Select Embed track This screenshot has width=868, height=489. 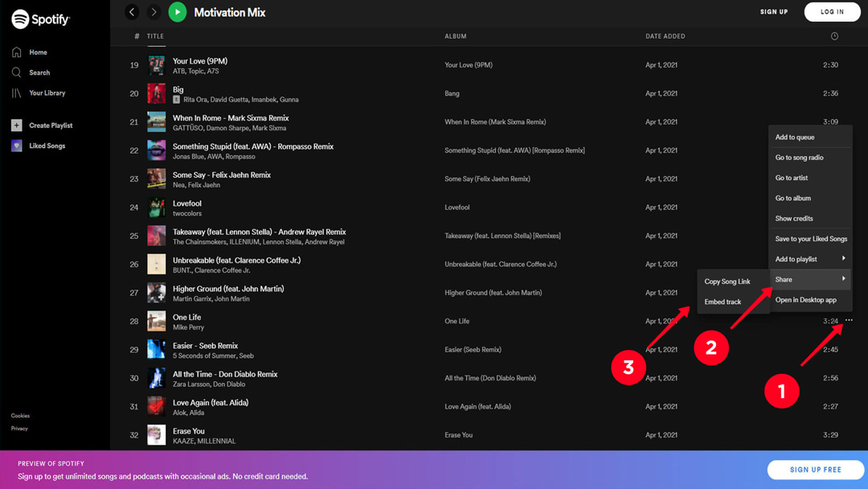[x=733, y=302]
